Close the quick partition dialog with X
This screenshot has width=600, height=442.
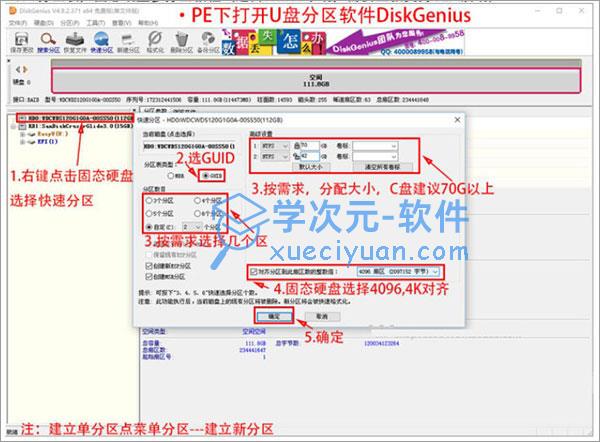(x=457, y=120)
